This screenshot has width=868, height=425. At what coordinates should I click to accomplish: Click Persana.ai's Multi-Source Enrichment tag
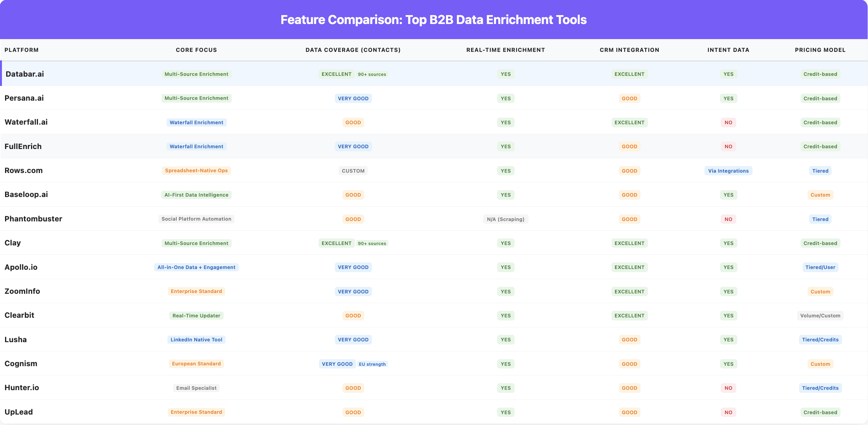point(196,98)
